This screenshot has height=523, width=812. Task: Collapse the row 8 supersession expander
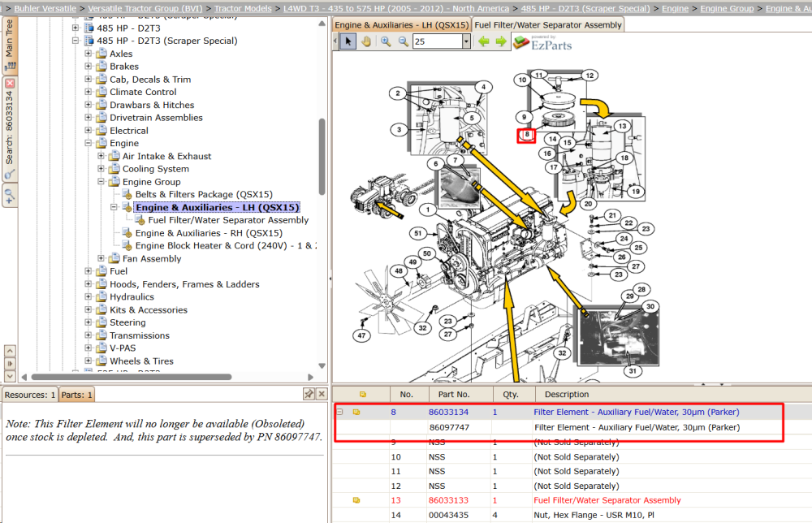pos(339,413)
